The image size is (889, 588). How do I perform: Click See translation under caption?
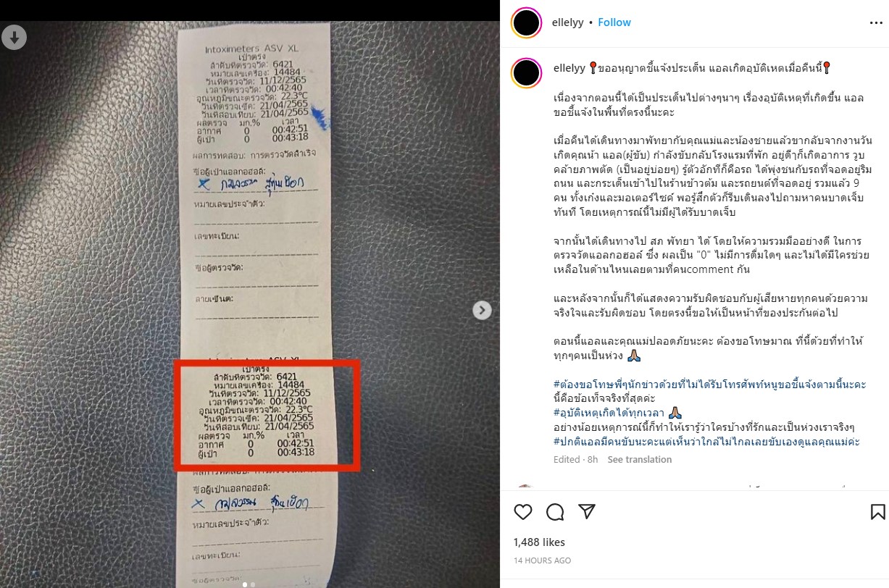tap(639, 459)
